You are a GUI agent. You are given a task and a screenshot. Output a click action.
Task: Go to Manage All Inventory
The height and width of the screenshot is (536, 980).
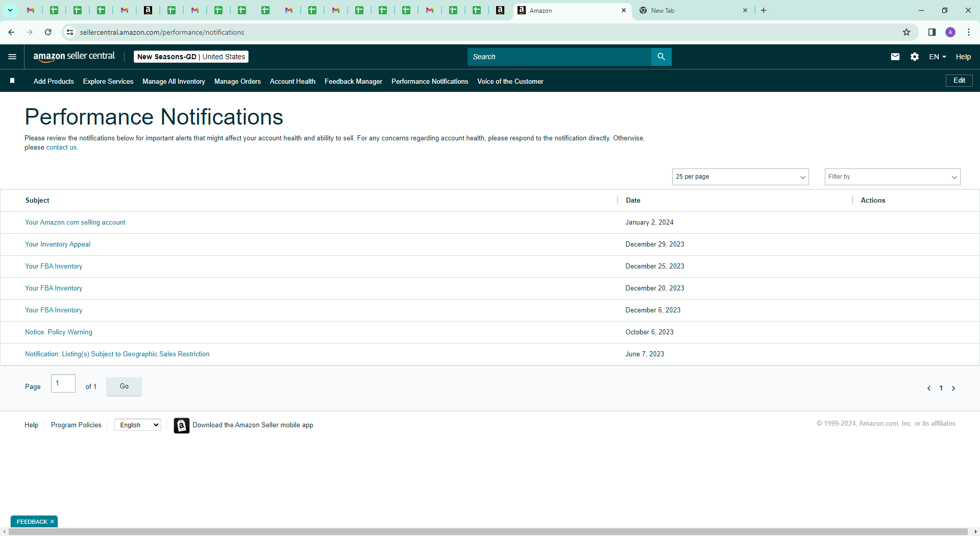(x=174, y=81)
